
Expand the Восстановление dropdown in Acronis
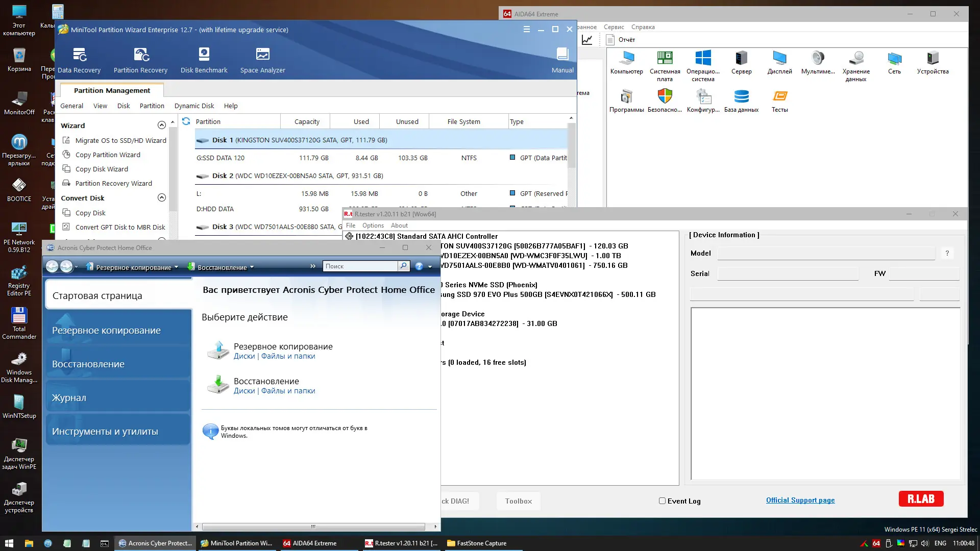[x=252, y=267]
